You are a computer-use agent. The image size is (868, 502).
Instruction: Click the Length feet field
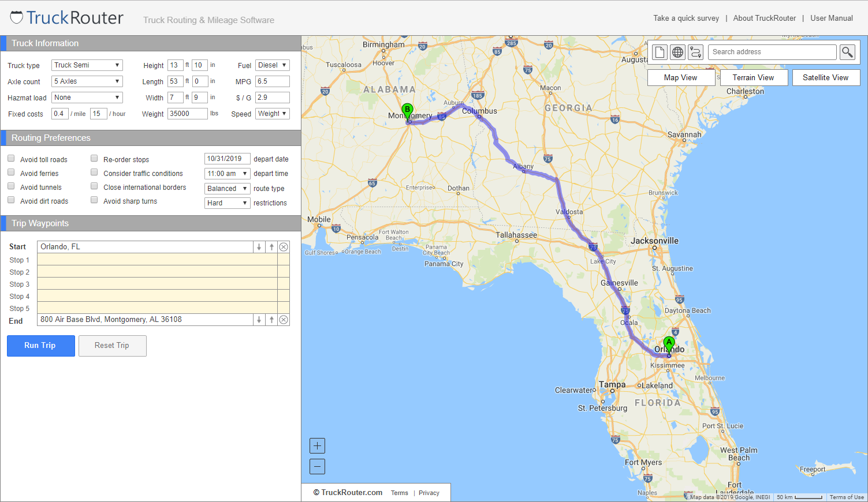[176, 81]
